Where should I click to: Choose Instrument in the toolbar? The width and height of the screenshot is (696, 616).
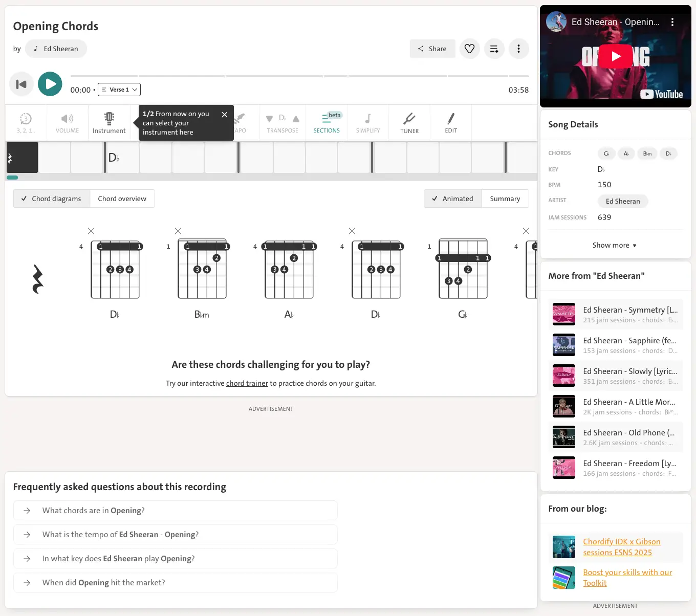tap(109, 123)
